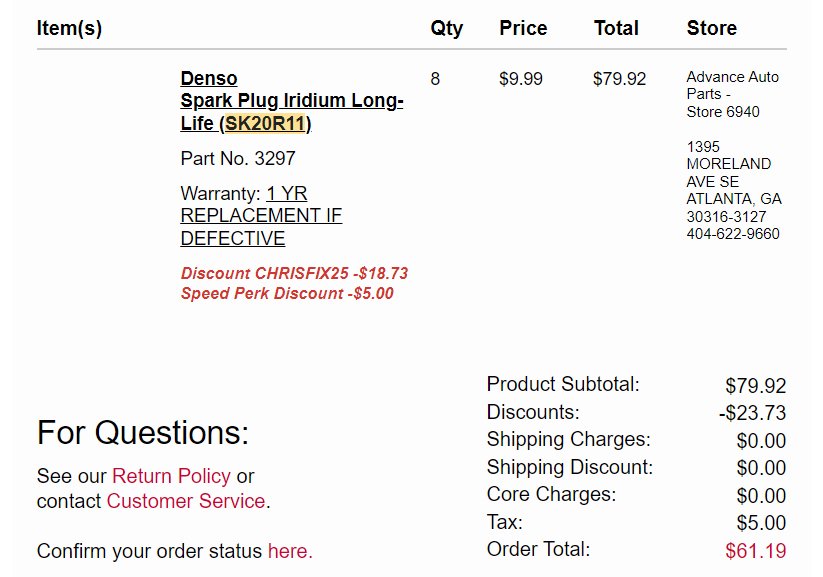Click the highlighted SK20R11 part code
Image resolution: width=823 pixels, height=577 pixels.
[x=265, y=123]
